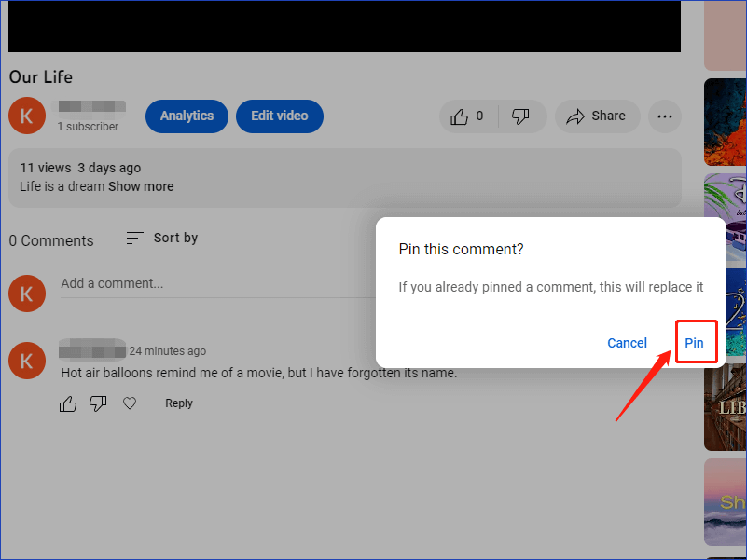Viewport: 747px width, 560px height.
Task: Click the commenter's avatar beside the comment
Action: 26,361
